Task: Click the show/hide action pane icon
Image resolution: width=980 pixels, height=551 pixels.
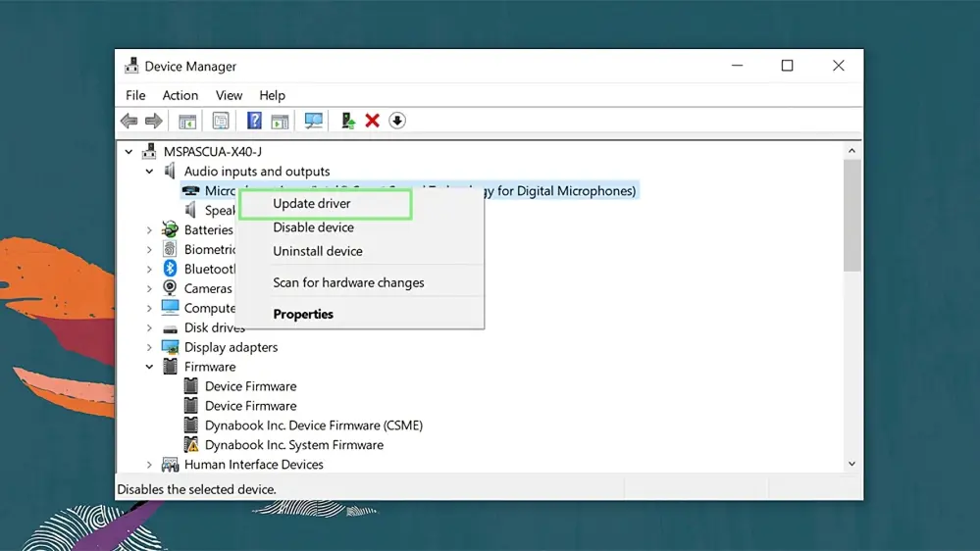Action: tap(280, 122)
